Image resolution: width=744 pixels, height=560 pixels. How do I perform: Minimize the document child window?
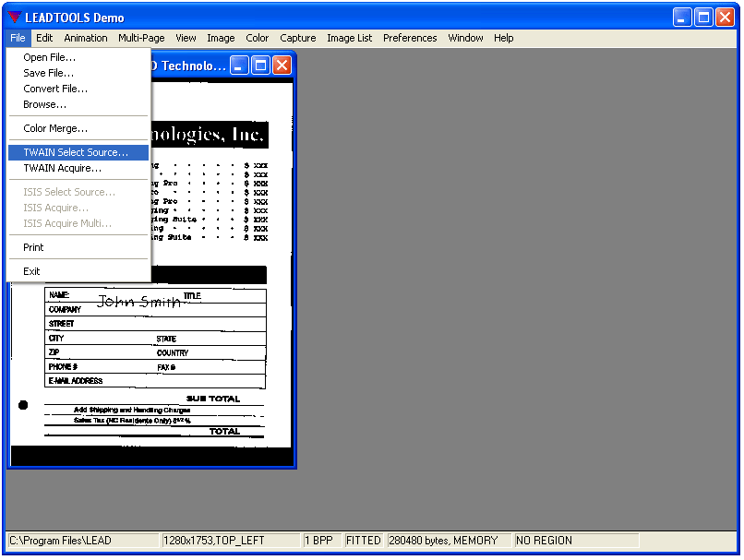click(x=240, y=66)
